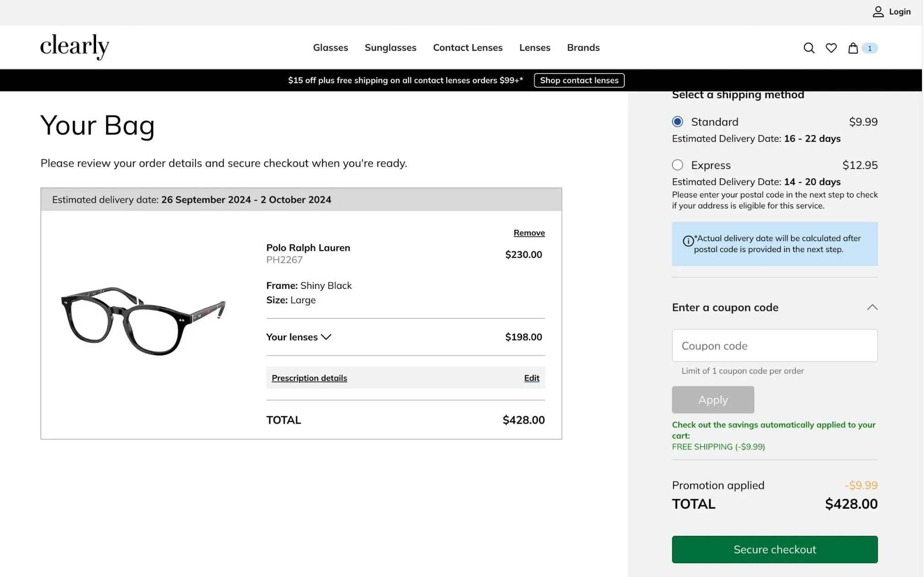The height and width of the screenshot is (577, 924).
Task: Collapse the Enter a coupon code section
Action: (x=872, y=307)
